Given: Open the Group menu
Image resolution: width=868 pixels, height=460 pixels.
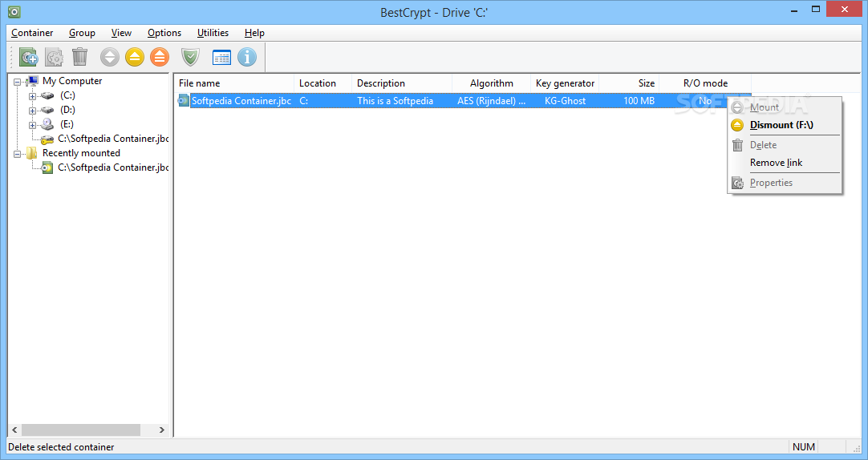Looking at the screenshot, I should pyautogui.click(x=82, y=33).
